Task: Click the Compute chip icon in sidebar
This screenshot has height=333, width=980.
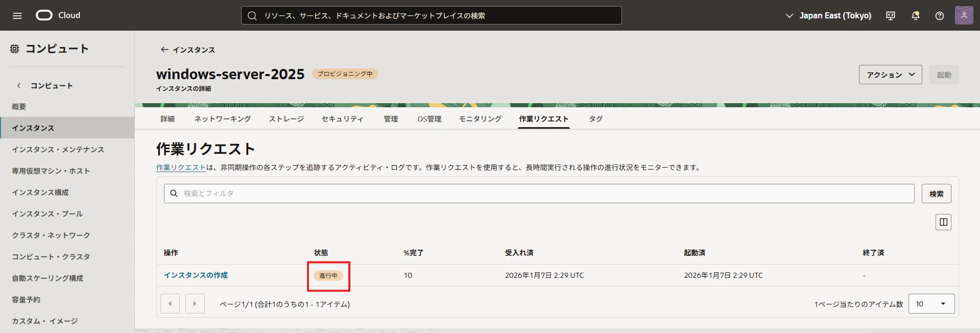Action: [15, 49]
